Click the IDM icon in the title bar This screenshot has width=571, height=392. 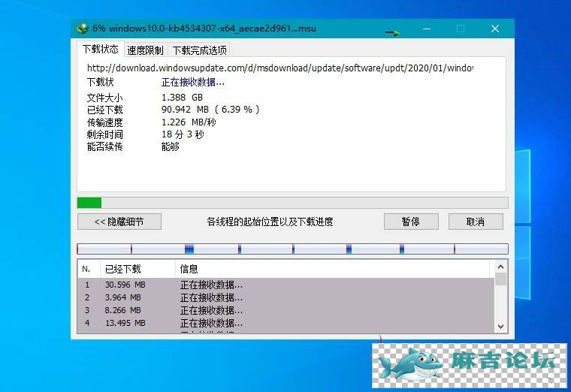(x=83, y=29)
